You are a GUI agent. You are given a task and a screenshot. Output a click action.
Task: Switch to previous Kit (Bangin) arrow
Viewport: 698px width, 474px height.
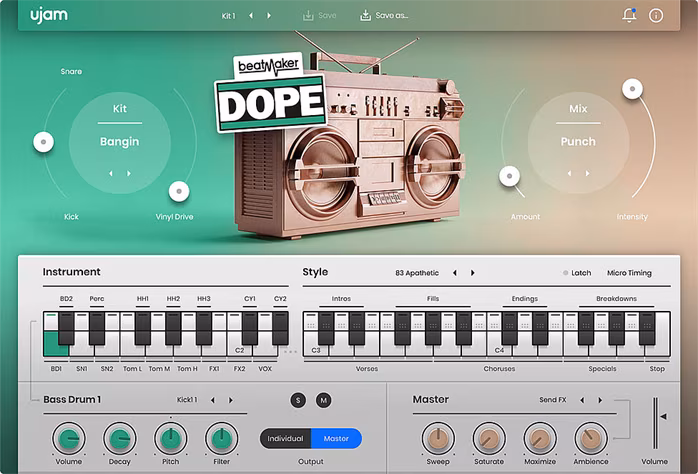click(x=111, y=173)
